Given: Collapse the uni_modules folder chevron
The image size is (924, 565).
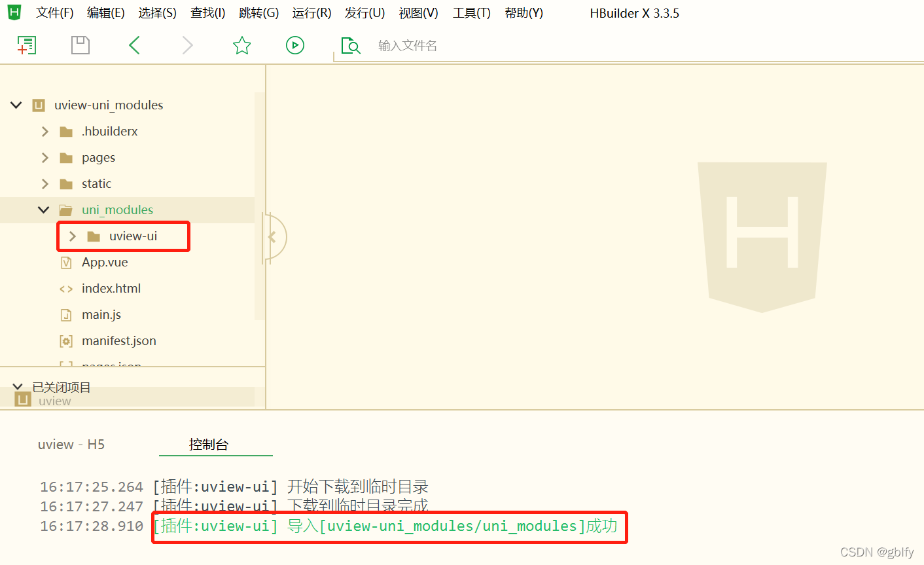Looking at the screenshot, I should tap(44, 210).
